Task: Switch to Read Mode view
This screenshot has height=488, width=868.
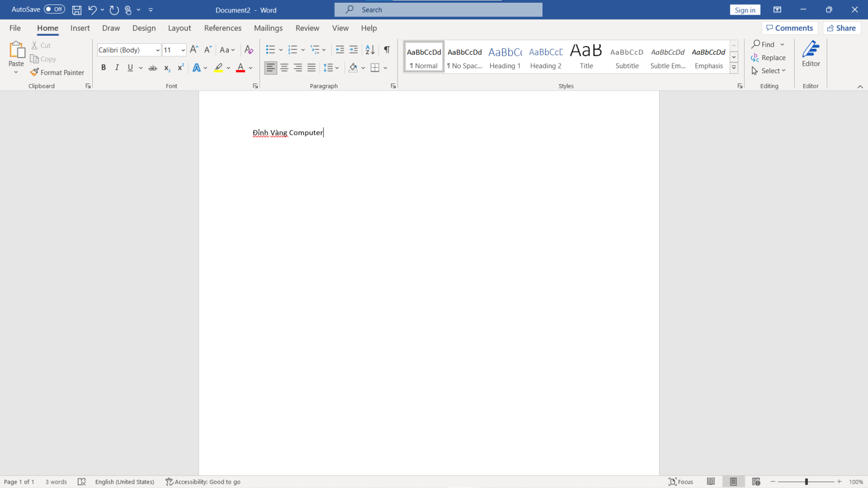Action: 711,481
